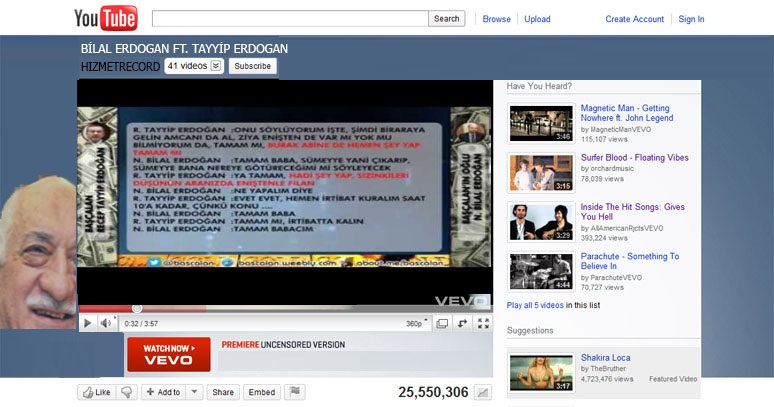
Task: Click the by AllAmericanRjctsVEVO uploader text
Action: [x=622, y=228]
